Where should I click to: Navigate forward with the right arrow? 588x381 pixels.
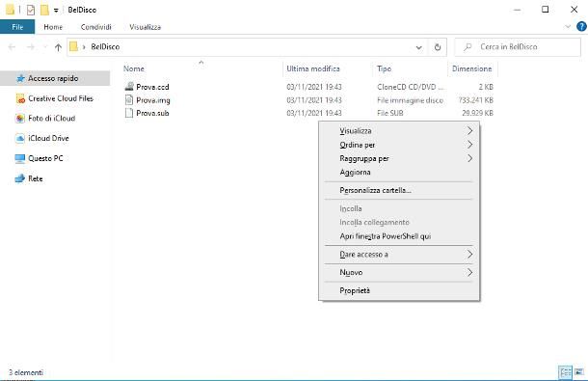point(31,47)
